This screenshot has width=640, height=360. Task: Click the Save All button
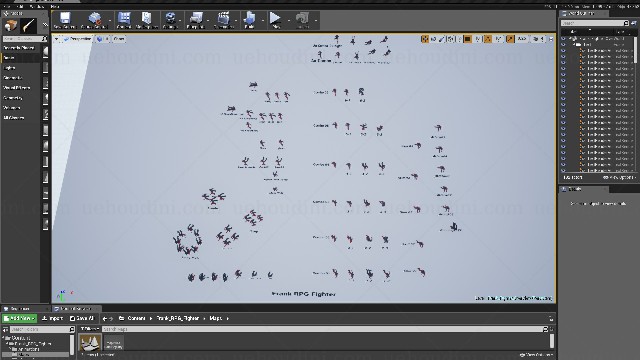(82, 318)
